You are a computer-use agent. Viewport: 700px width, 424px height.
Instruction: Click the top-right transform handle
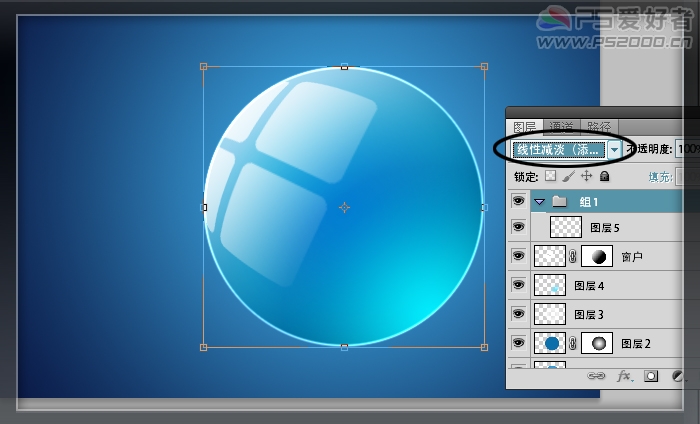click(484, 67)
